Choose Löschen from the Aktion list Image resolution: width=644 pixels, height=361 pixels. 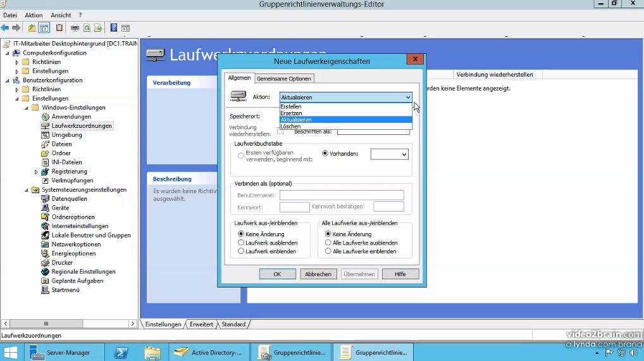coord(345,127)
